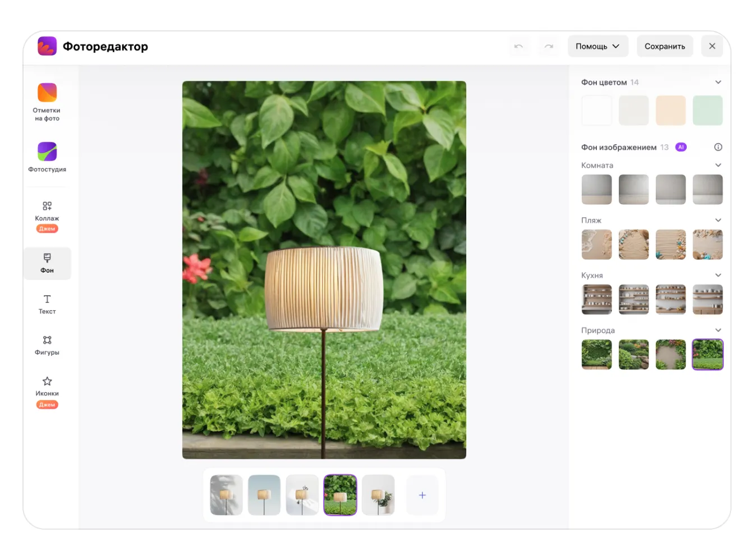The image size is (754, 560).
Task: Click the Джем badge under Коллаж
Action: tap(47, 228)
